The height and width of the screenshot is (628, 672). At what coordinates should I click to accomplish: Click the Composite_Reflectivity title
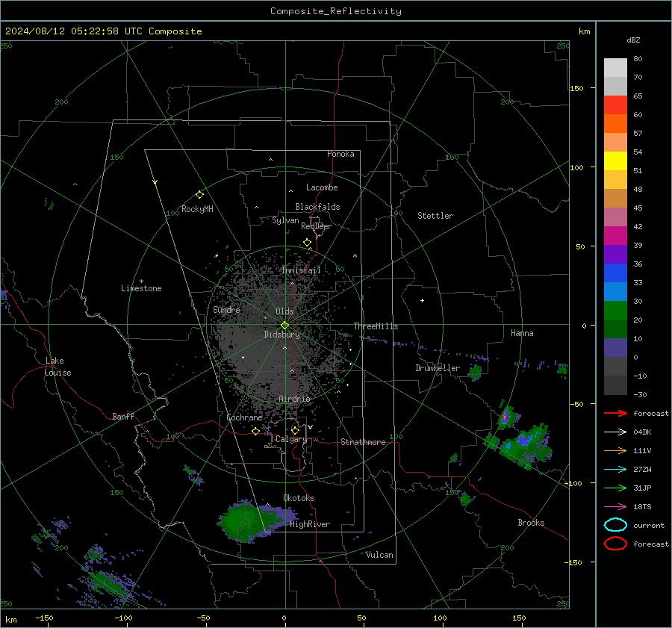pyautogui.click(x=335, y=11)
